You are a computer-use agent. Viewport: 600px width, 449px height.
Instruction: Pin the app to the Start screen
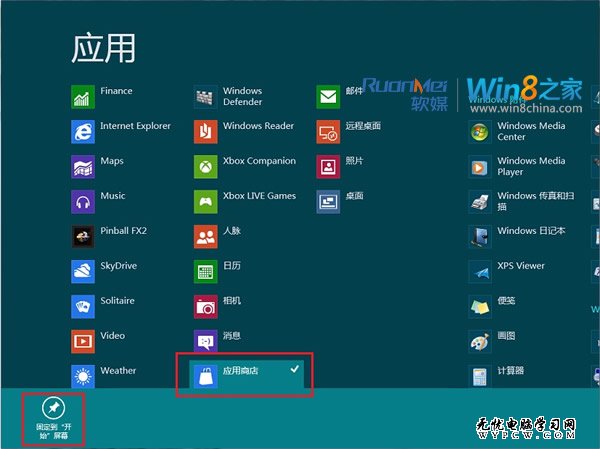54,420
